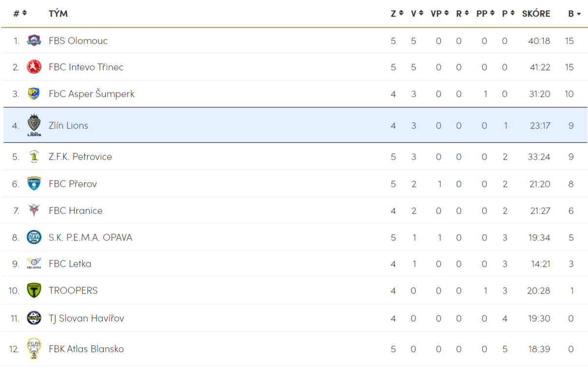Click the Z.F.K. Petrovice logo
Image resolution: width=588 pixels, height=370 pixels.
pyautogui.click(x=34, y=157)
